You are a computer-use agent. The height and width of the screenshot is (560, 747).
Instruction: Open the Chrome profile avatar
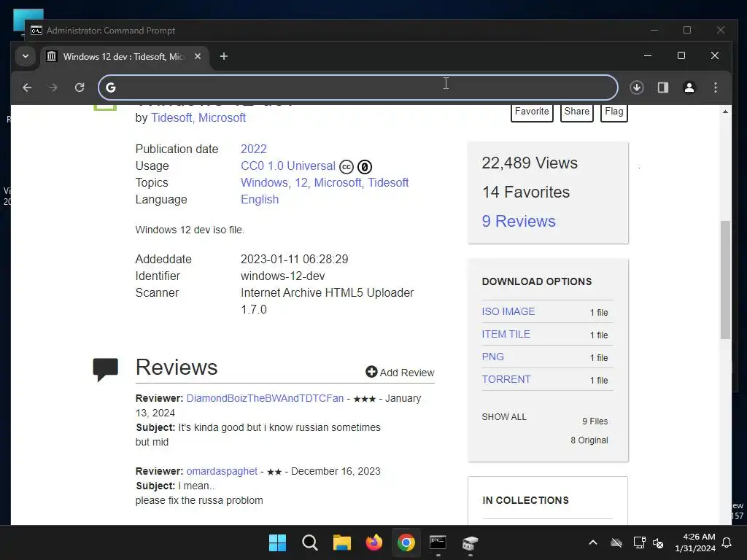click(689, 87)
